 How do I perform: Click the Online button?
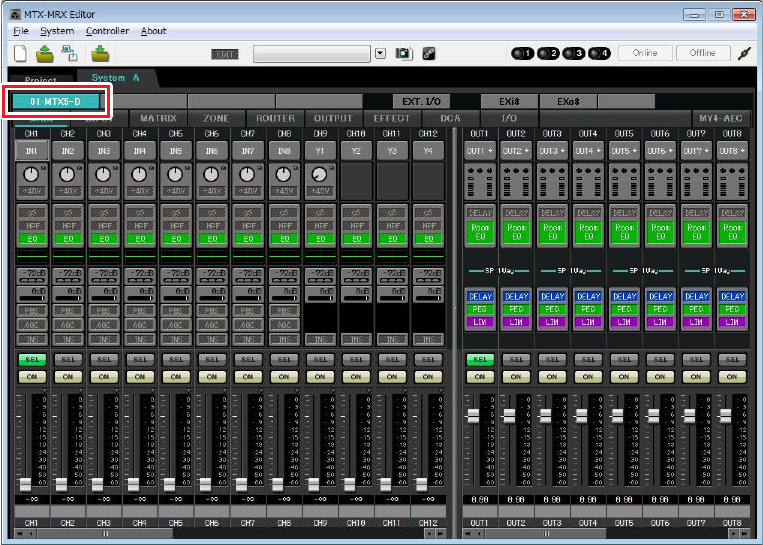pos(645,53)
